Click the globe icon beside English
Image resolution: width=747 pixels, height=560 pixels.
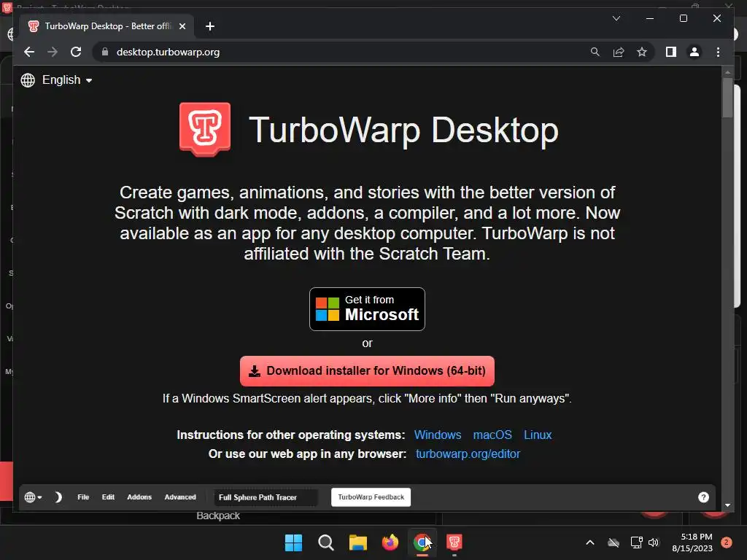point(28,80)
